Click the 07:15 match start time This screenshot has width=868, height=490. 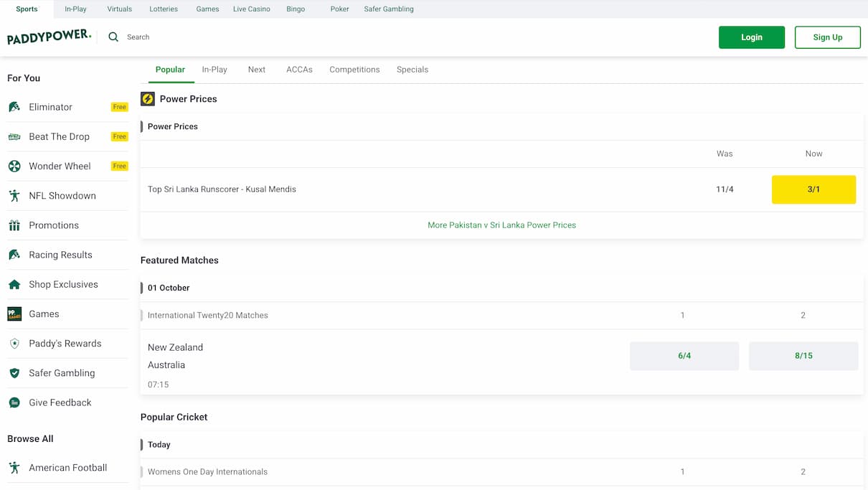pyautogui.click(x=158, y=385)
